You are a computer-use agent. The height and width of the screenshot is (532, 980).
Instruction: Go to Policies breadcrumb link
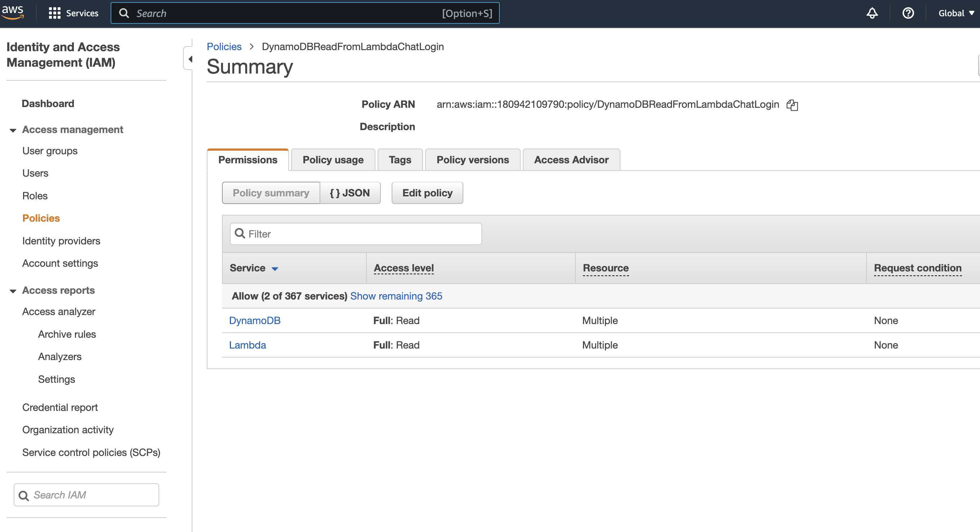point(224,46)
